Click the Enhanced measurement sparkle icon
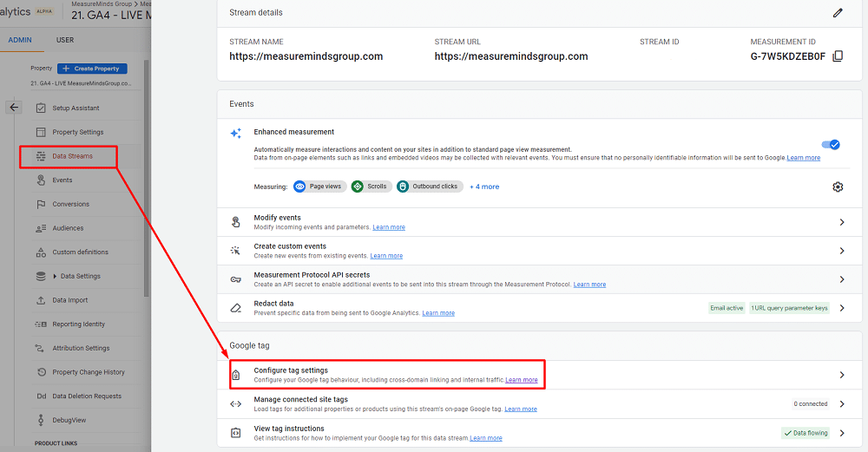868x452 pixels. tap(236, 134)
